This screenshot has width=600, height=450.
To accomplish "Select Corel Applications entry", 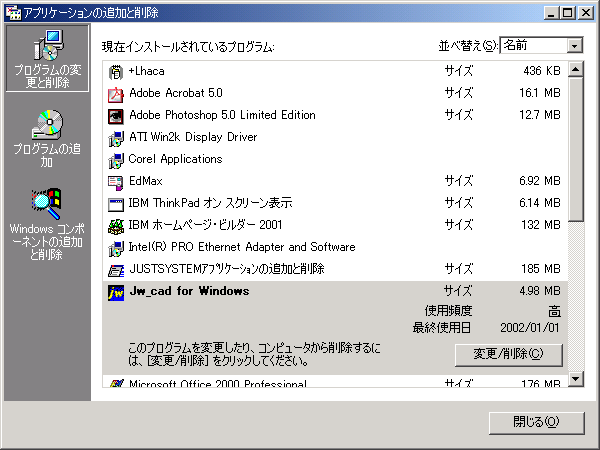I will [335, 160].
